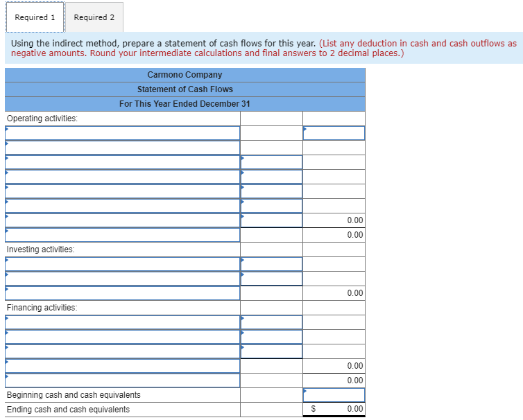
Task: Open fifth line-item dropdown under Operating activities
Action: (122, 191)
